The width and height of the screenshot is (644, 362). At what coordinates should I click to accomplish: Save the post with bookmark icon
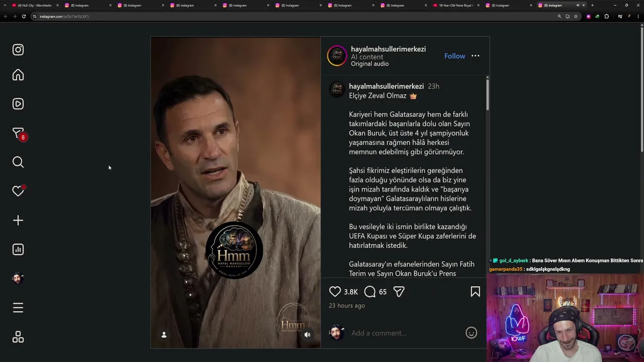point(475,292)
